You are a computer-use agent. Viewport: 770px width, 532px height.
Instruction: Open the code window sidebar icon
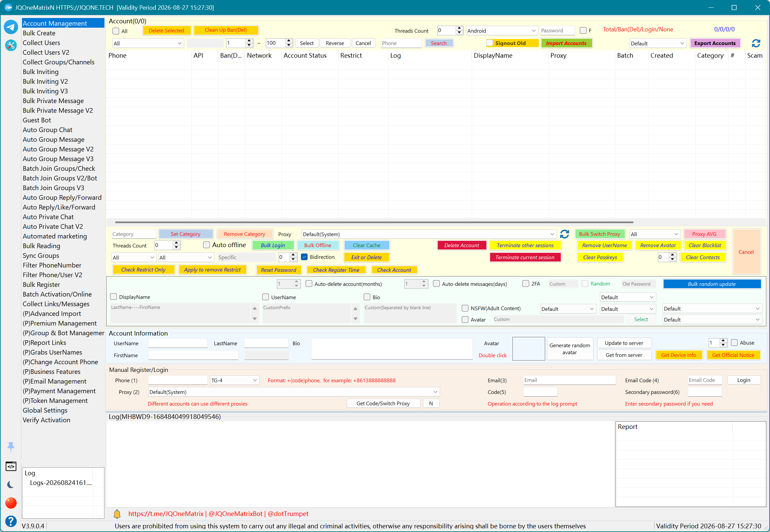pyautogui.click(x=11, y=466)
